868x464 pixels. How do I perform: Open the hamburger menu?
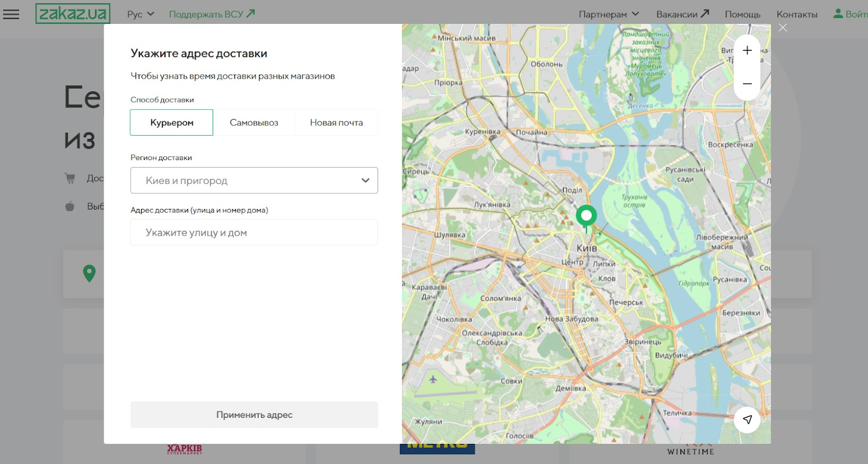[x=11, y=14]
